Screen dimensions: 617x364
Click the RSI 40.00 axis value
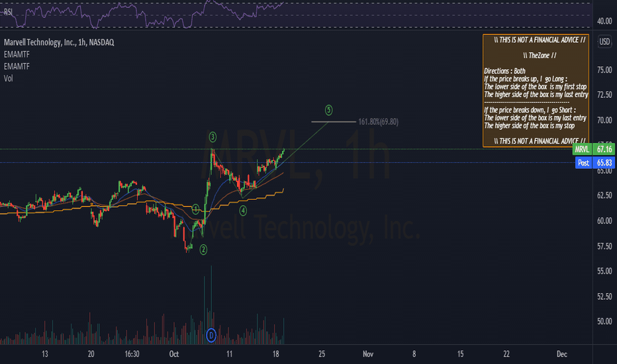tap(604, 21)
